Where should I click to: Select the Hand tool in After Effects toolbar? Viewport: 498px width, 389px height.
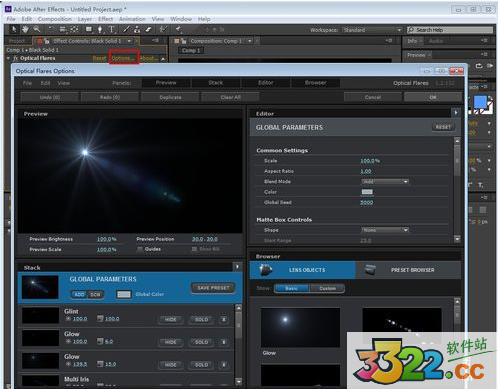pyautogui.click(x=25, y=30)
